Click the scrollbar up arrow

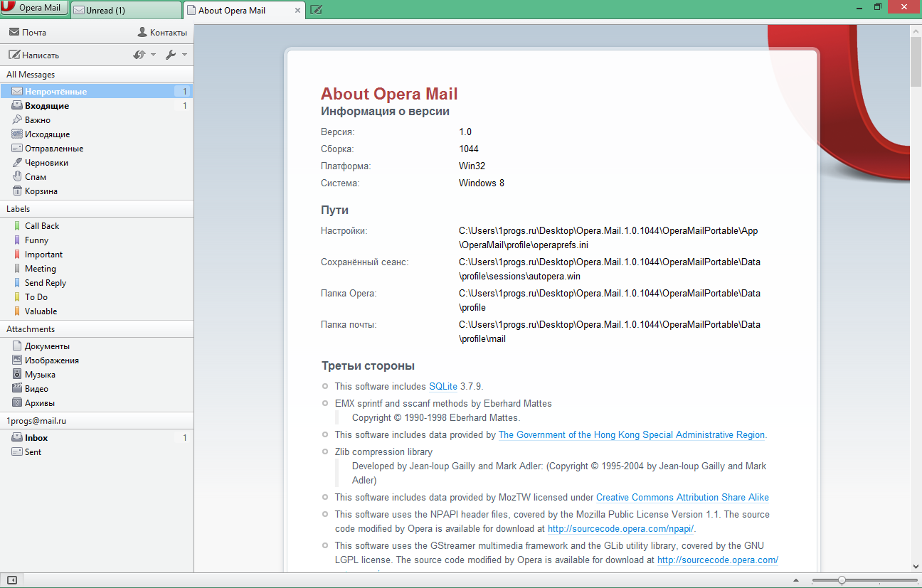916,30
